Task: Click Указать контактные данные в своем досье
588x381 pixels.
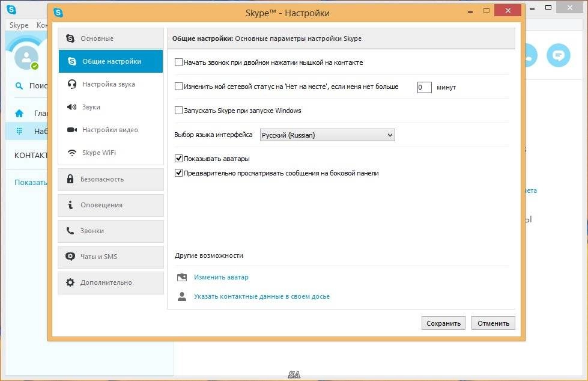Action: pyautogui.click(x=262, y=296)
